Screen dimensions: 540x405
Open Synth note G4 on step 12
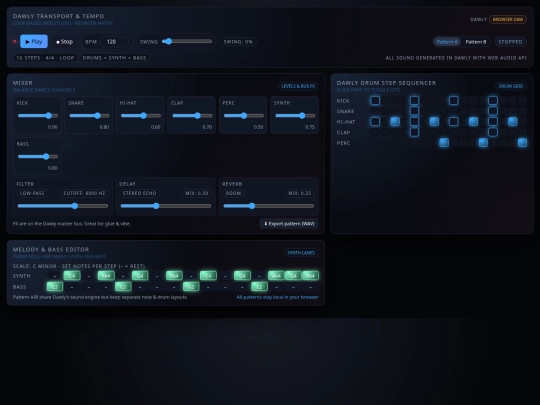[242, 276]
